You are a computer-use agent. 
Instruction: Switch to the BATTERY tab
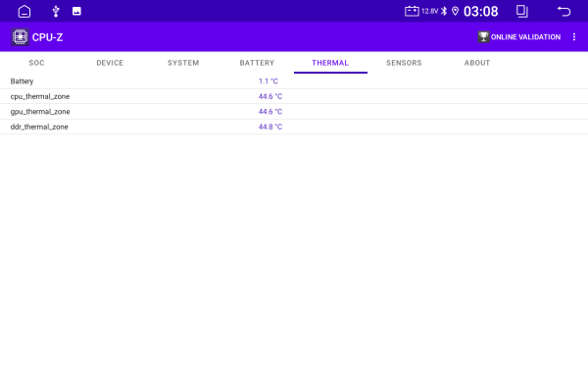tap(257, 63)
